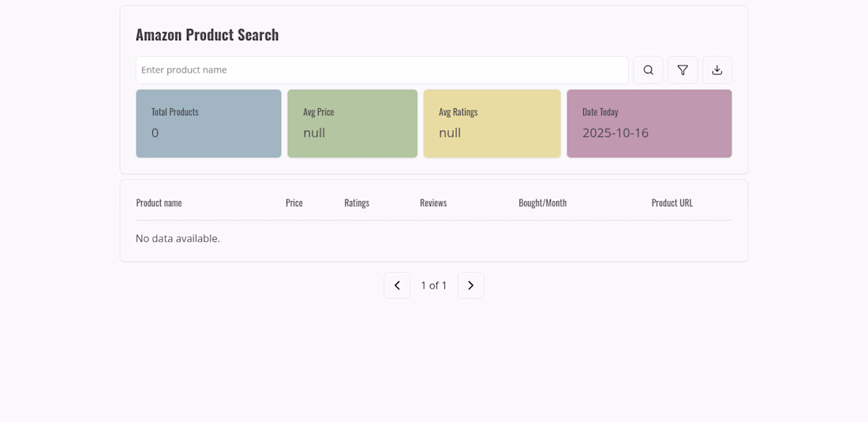Click the magnifying glass search button

point(648,70)
